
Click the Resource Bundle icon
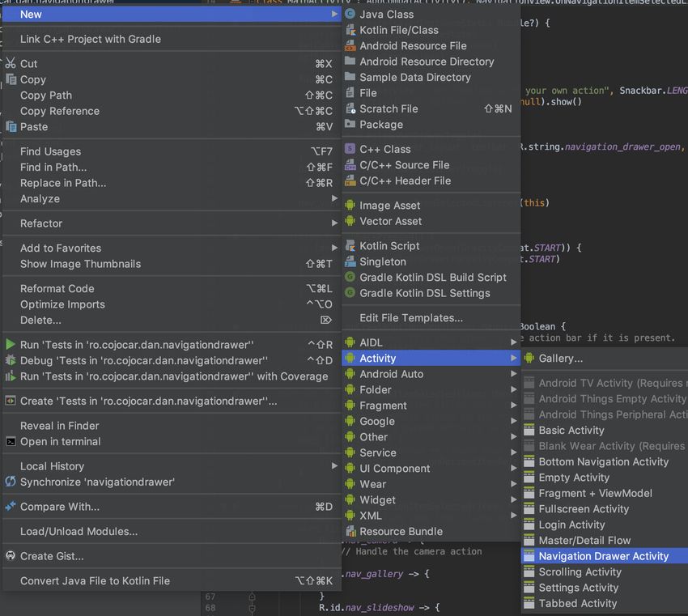pyautogui.click(x=350, y=531)
